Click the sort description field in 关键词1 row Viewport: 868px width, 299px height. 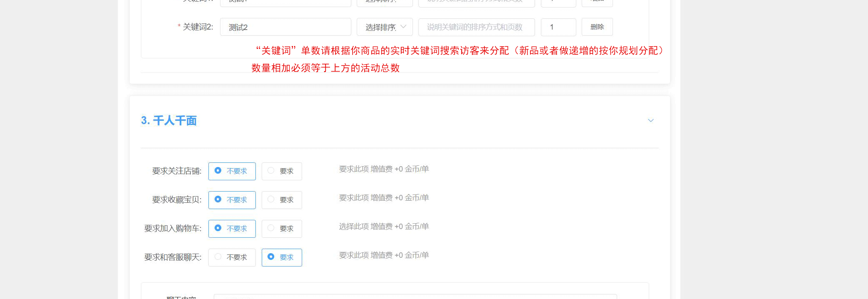pos(476,3)
